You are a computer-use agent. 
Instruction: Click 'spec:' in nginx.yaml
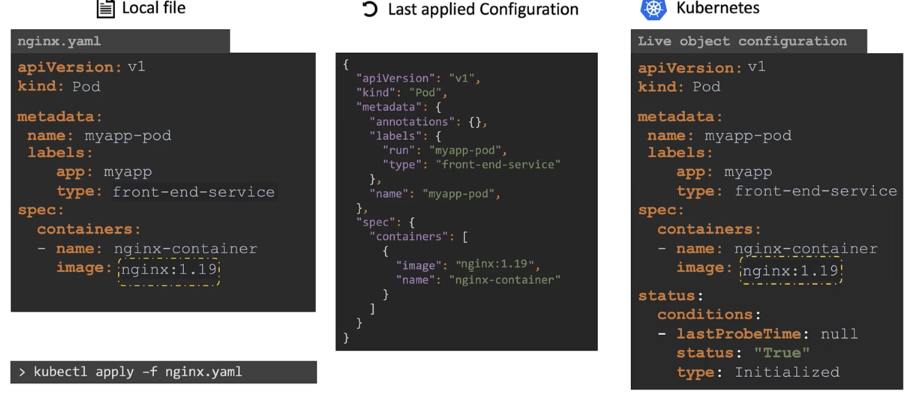click(41, 210)
